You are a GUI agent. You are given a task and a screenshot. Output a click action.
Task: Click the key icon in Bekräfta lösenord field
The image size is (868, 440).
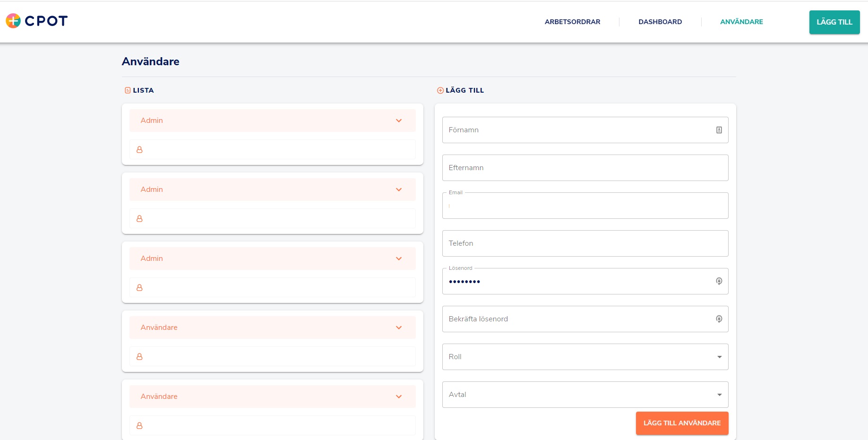pyautogui.click(x=719, y=319)
